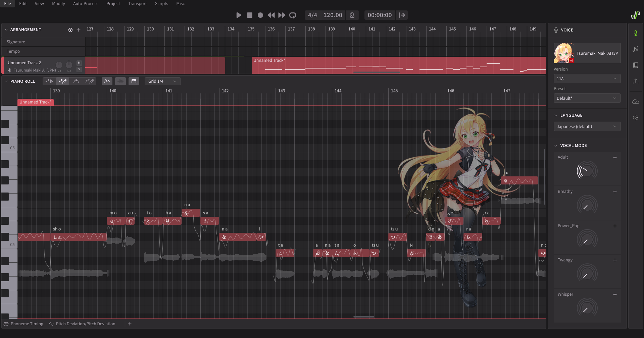Open the Scripts menu
The width and height of the screenshot is (644, 338).
(x=161, y=4)
